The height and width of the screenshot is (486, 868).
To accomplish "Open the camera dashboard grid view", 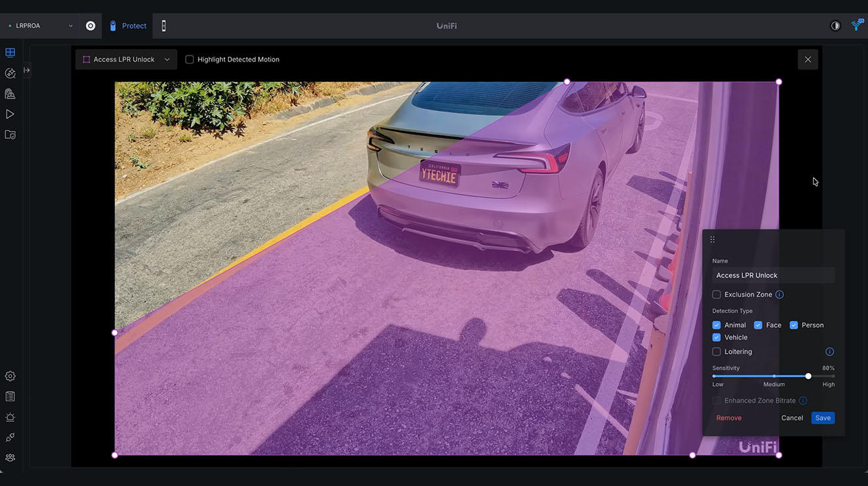I will (x=10, y=52).
